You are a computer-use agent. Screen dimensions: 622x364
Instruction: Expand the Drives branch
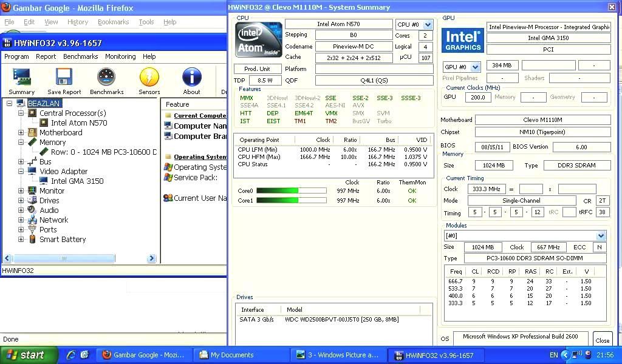click(x=21, y=200)
